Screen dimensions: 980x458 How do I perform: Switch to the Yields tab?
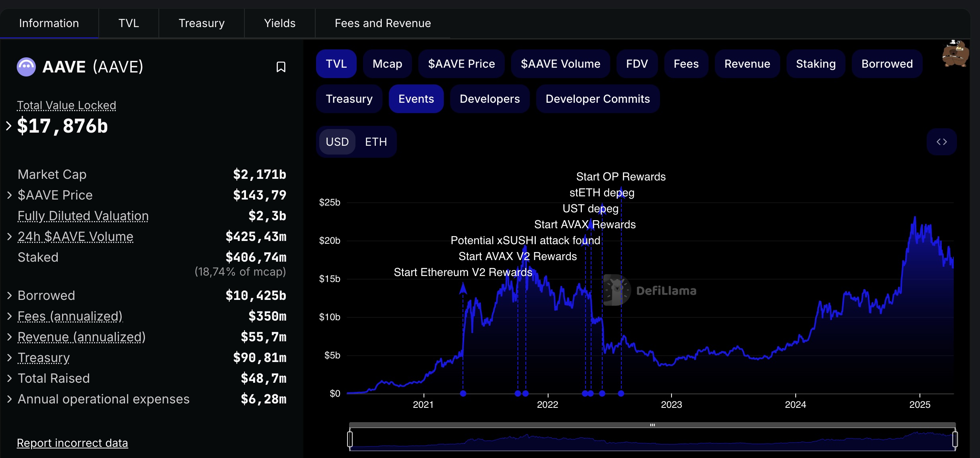coord(280,23)
